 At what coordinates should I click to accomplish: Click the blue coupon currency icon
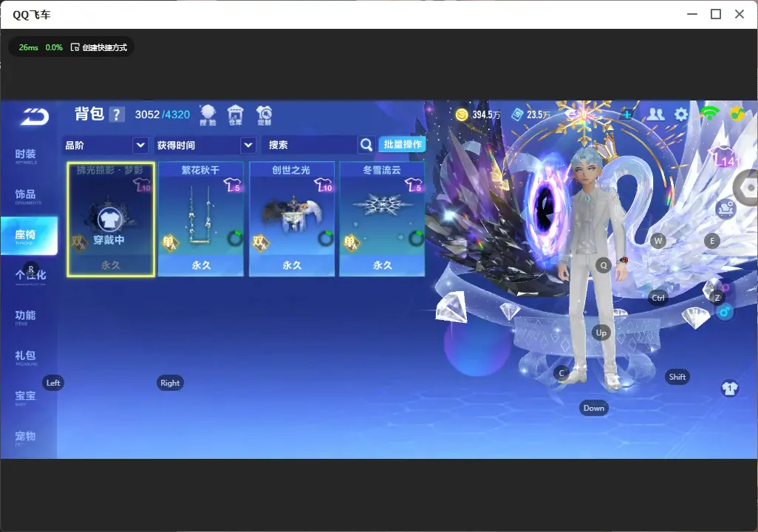click(x=517, y=115)
